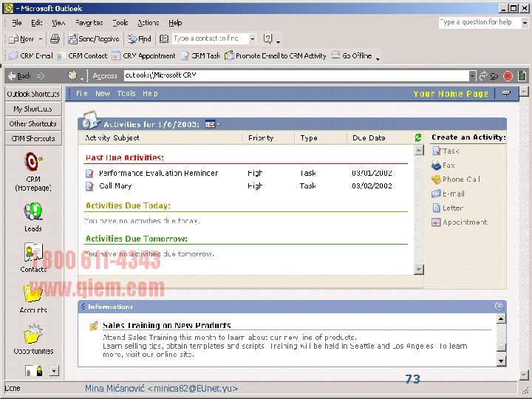Click the shortcut bar scroll down arrow
The width and height of the screenshot is (532, 399).
(54, 371)
